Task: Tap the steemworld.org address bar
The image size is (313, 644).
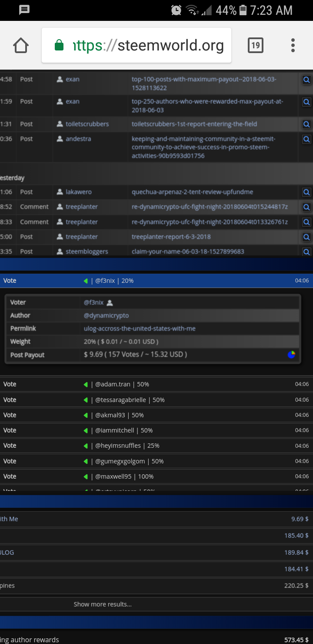Action: coord(137,45)
